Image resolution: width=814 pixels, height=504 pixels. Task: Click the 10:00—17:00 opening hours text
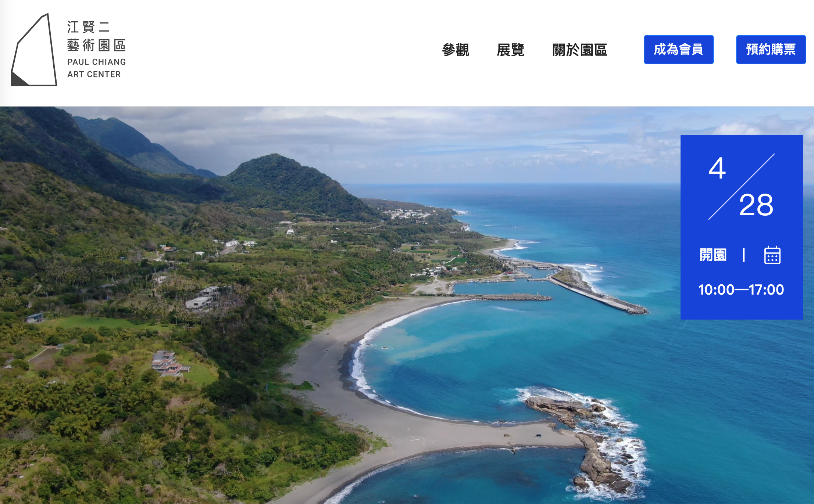[741, 289]
